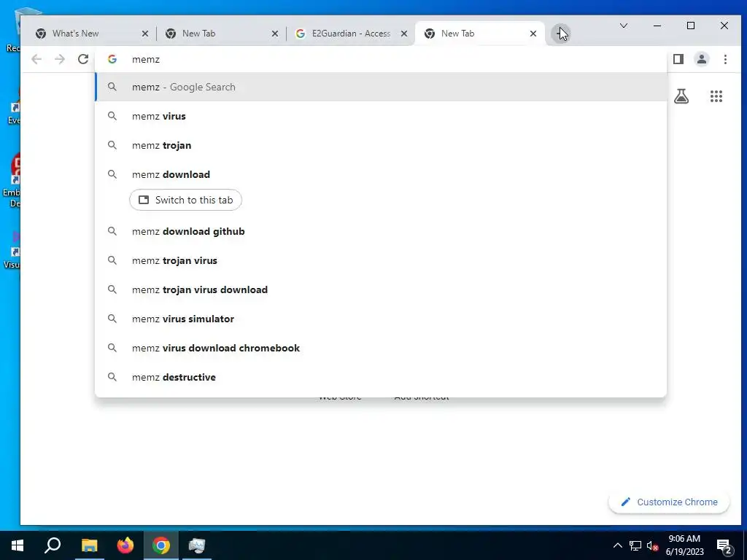Pick the 'memz download' suggestion

(x=381, y=174)
